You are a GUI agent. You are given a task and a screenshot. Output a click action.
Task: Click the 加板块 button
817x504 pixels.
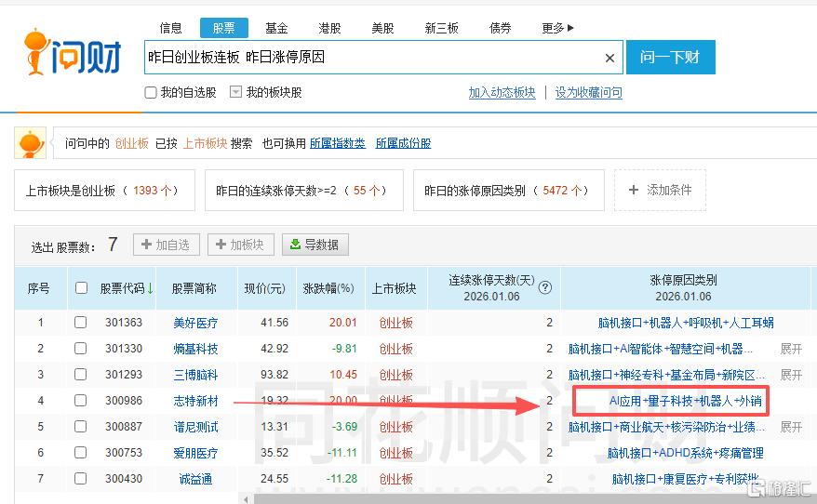(x=241, y=245)
